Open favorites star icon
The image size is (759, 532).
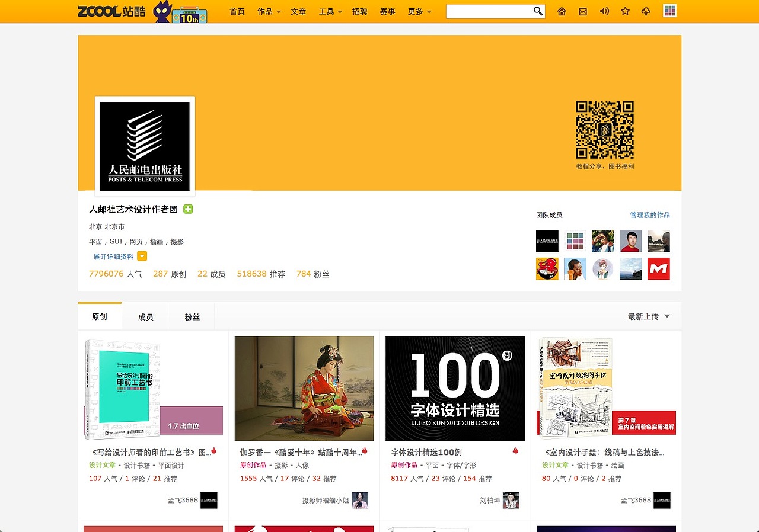[x=625, y=11]
